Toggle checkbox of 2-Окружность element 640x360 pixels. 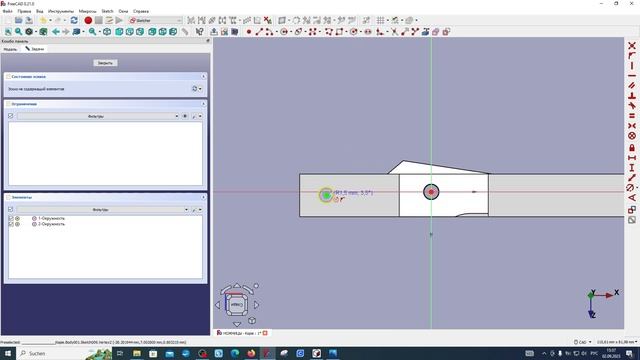click(x=11, y=224)
